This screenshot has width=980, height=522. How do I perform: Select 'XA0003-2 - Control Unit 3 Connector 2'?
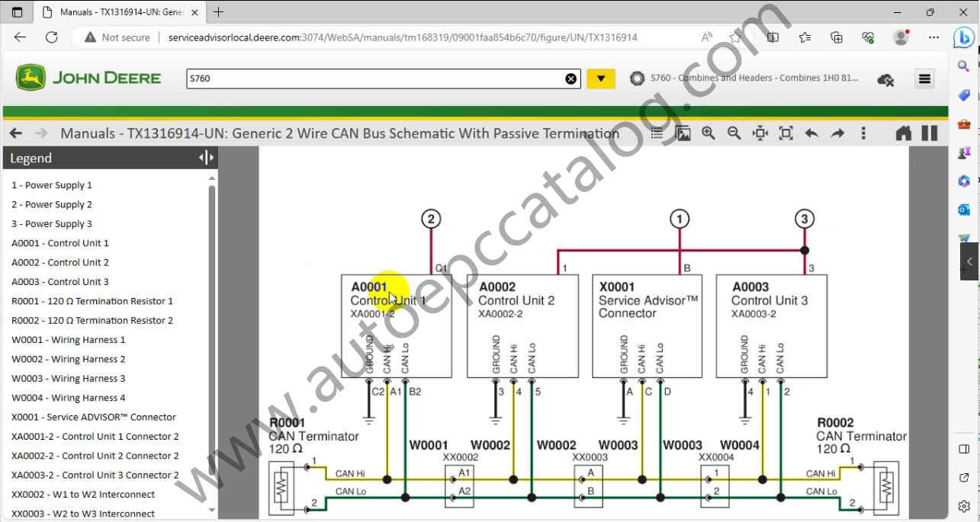95,475
